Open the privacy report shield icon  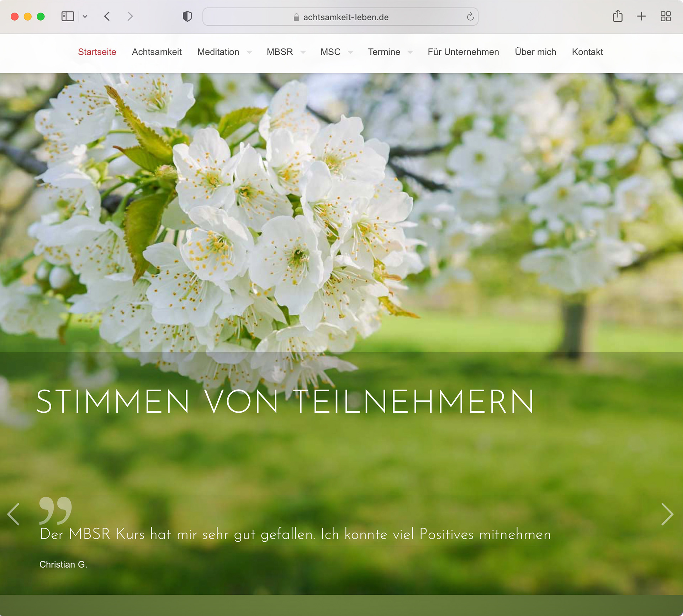[x=187, y=16]
